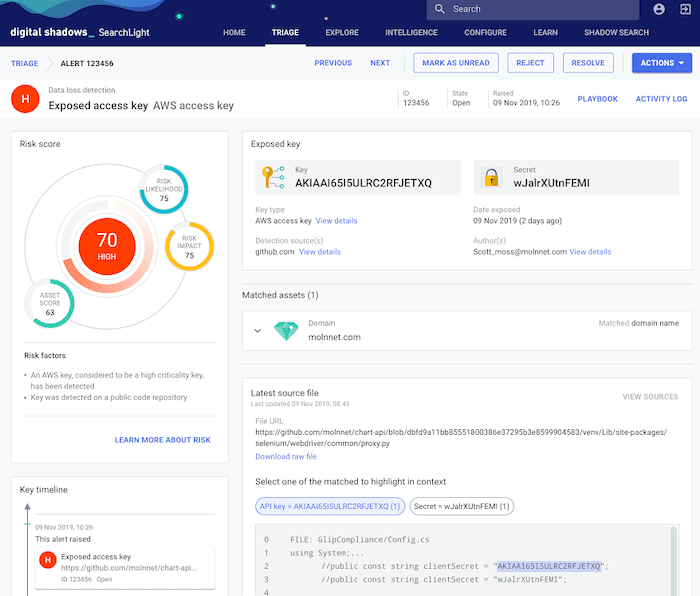The image size is (700, 596).
Task: Click the ID 123456 header value
Action: (416, 103)
